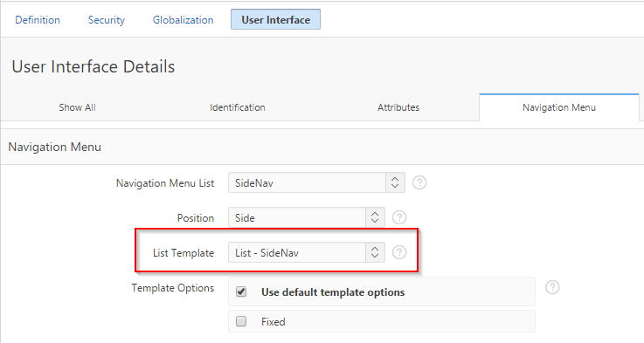
Task: Toggle Use default template options checkbox
Action: 241,292
